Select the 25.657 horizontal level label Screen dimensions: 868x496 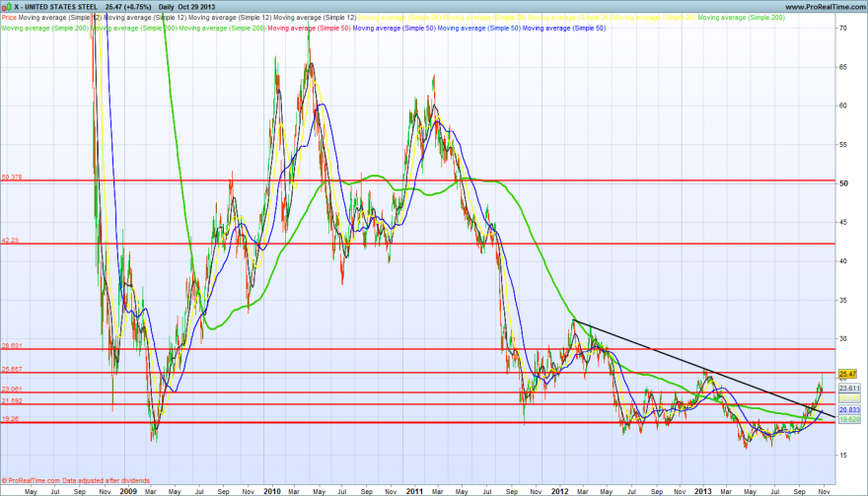coord(12,369)
